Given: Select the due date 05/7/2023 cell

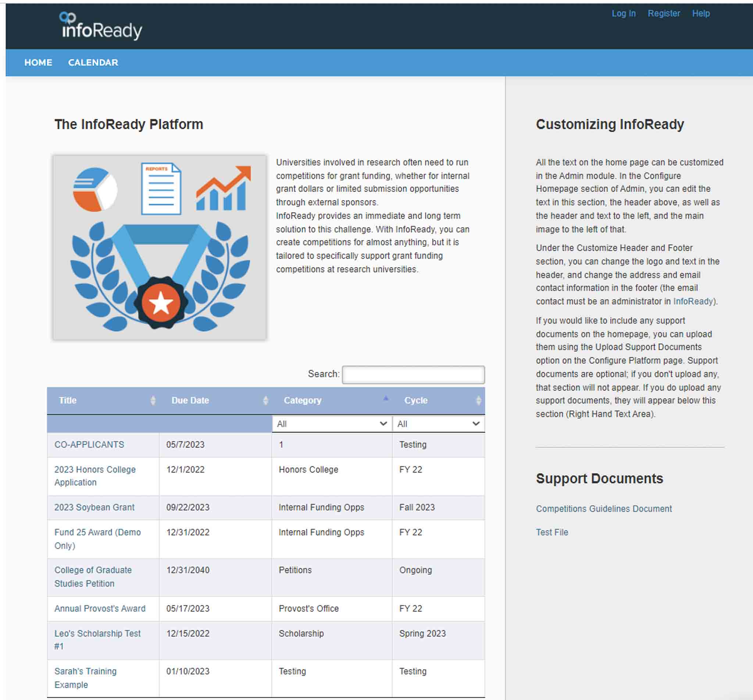Looking at the screenshot, I should (215, 445).
